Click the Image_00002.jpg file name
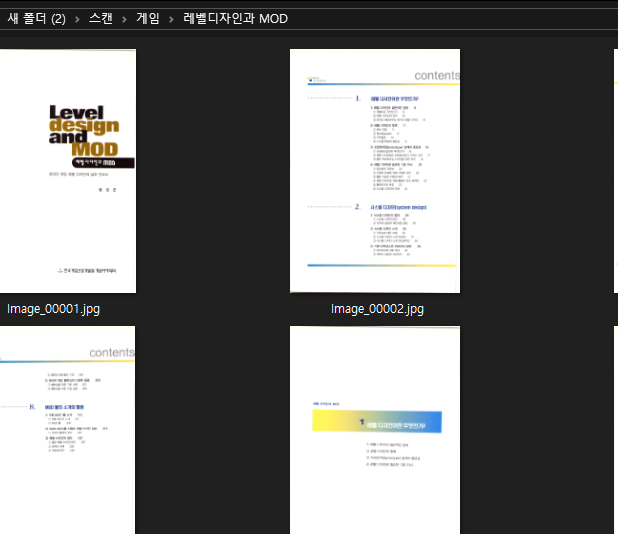 click(377, 309)
